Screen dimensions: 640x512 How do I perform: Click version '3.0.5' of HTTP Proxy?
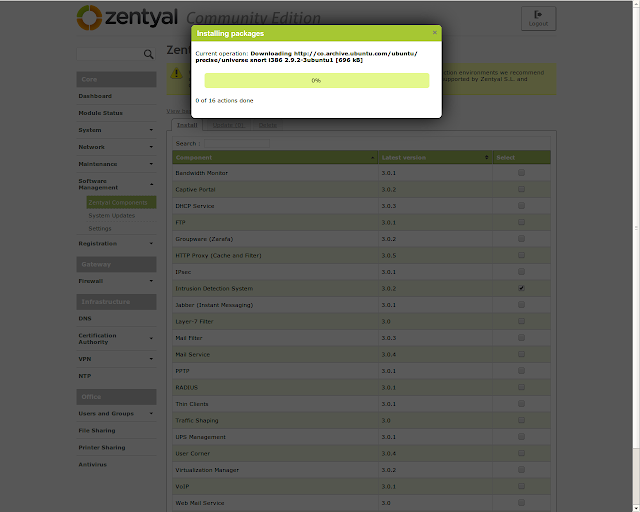pyautogui.click(x=389, y=256)
